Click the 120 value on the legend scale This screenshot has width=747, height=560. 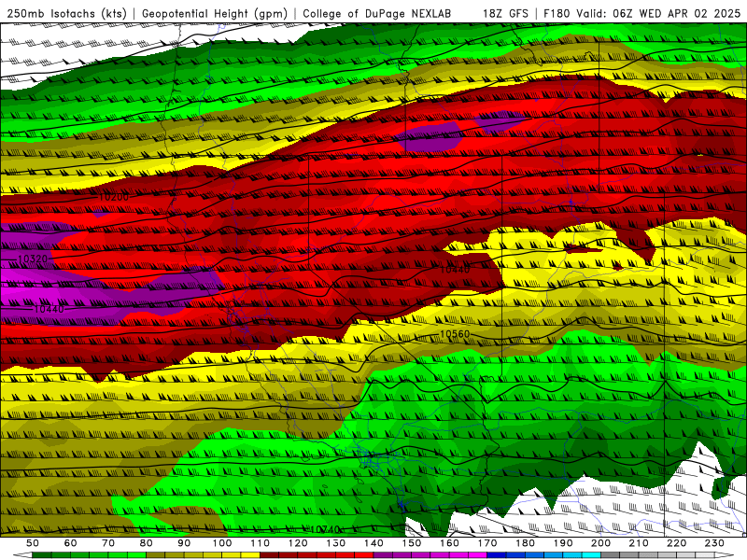click(298, 543)
